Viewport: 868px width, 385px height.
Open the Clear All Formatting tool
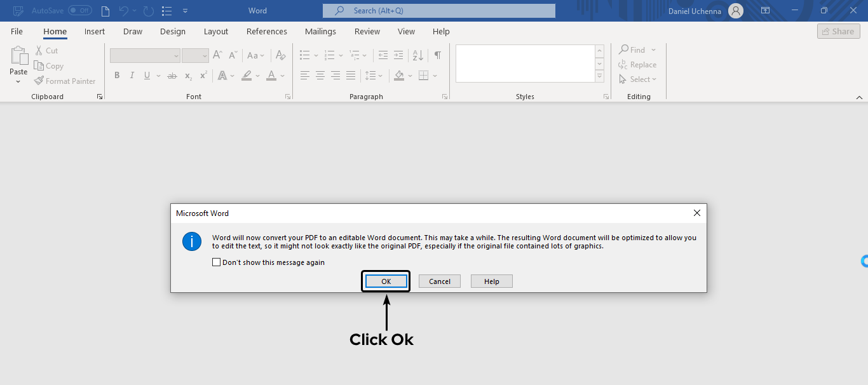(x=280, y=55)
